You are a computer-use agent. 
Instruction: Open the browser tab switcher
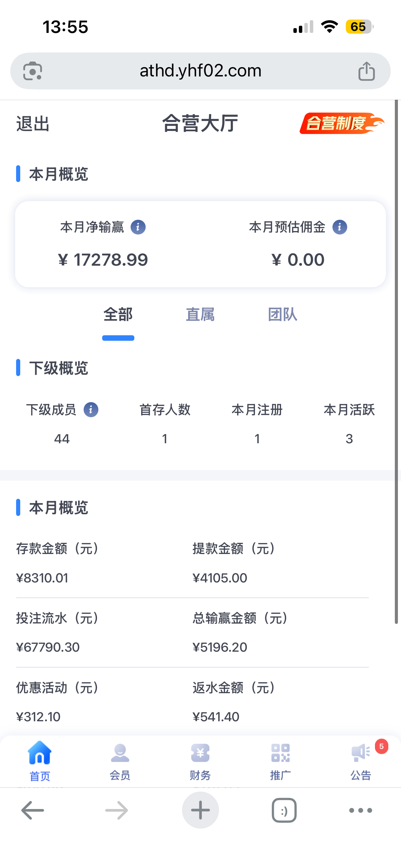click(284, 810)
